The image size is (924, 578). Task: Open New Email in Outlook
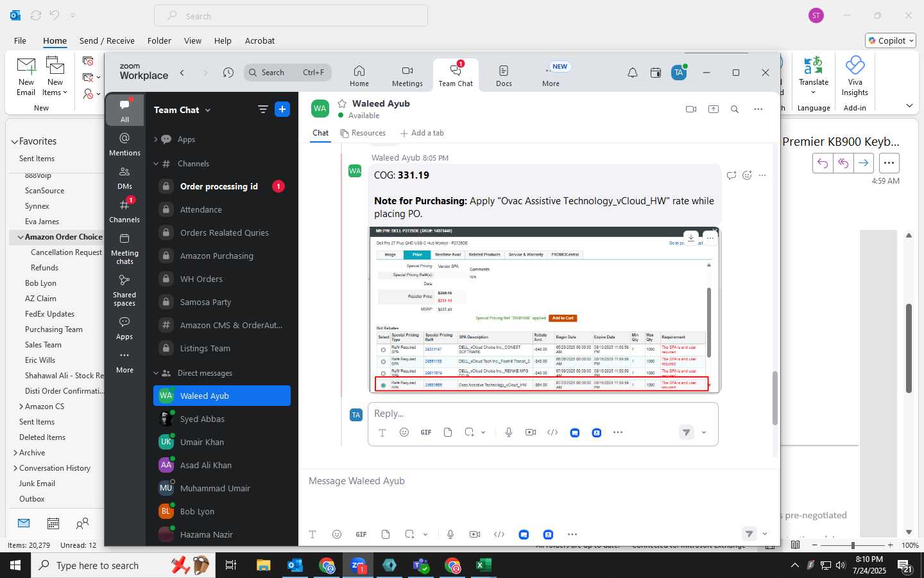[26, 76]
